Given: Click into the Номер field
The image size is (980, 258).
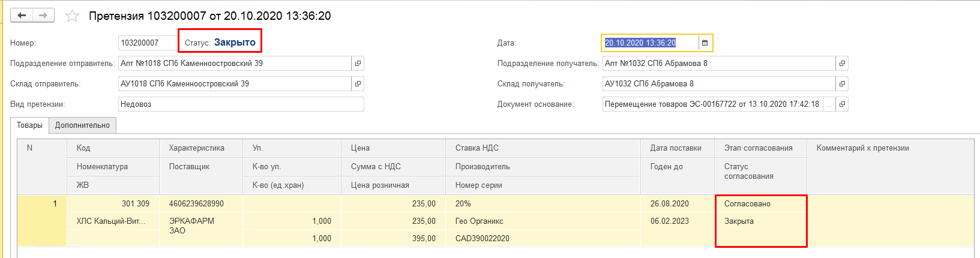Looking at the screenshot, I should pyautogui.click(x=147, y=43).
